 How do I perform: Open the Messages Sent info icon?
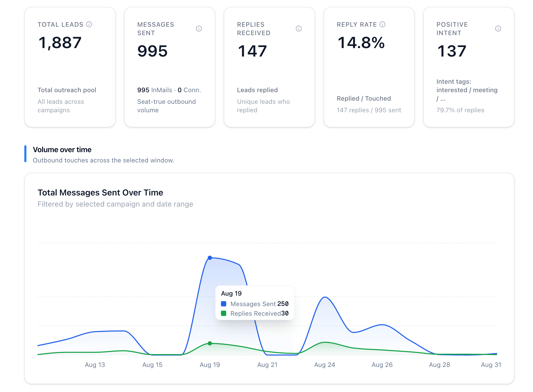click(199, 29)
